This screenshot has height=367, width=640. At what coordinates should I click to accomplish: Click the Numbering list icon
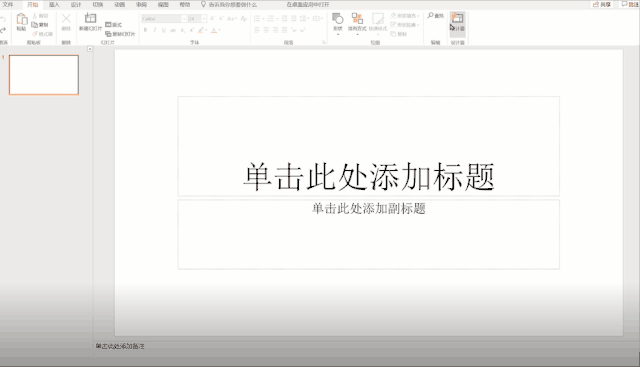click(270, 19)
